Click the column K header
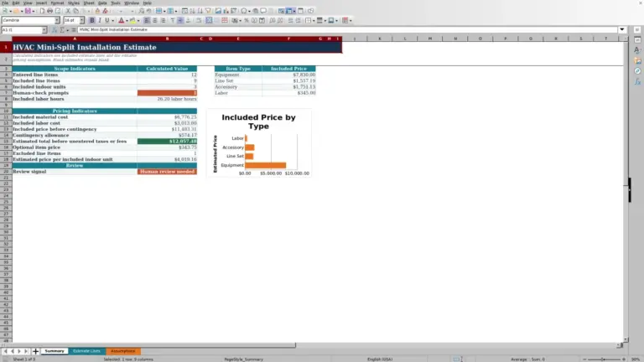Image resolution: width=644 pixels, height=362 pixels. click(380, 39)
